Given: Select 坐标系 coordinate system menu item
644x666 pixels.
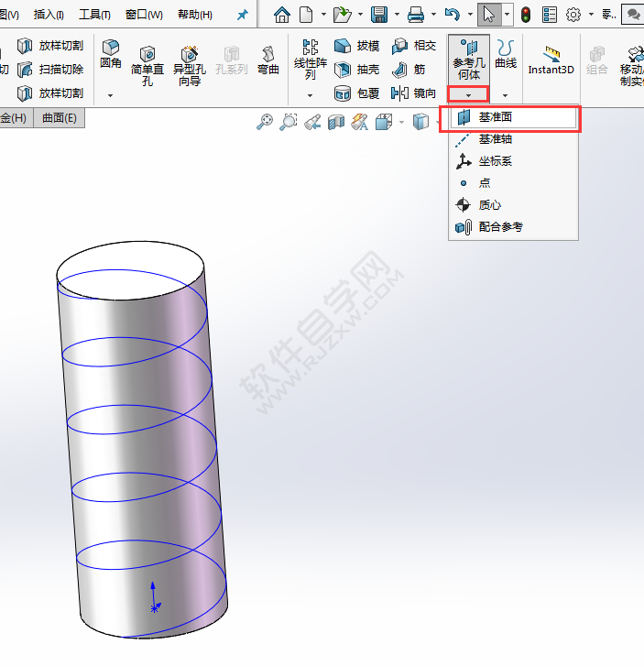Looking at the screenshot, I should tap(514, 161).
